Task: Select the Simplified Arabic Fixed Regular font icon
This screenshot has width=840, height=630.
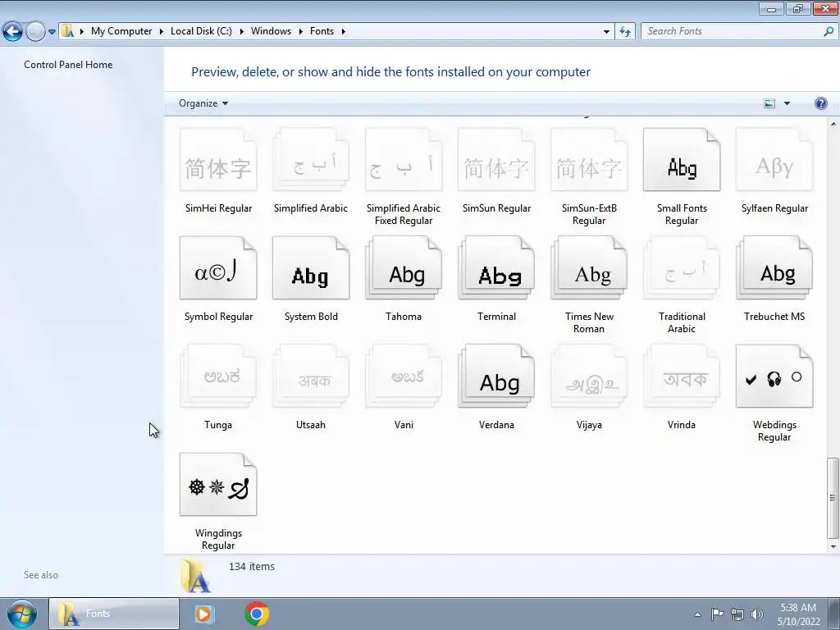Action: click(404, 160)
